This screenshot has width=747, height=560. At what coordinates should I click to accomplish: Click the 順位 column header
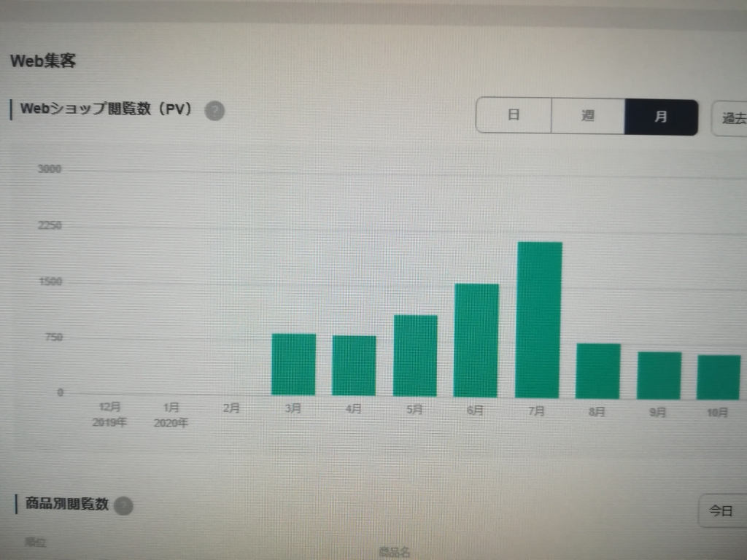tap(36, 542)
